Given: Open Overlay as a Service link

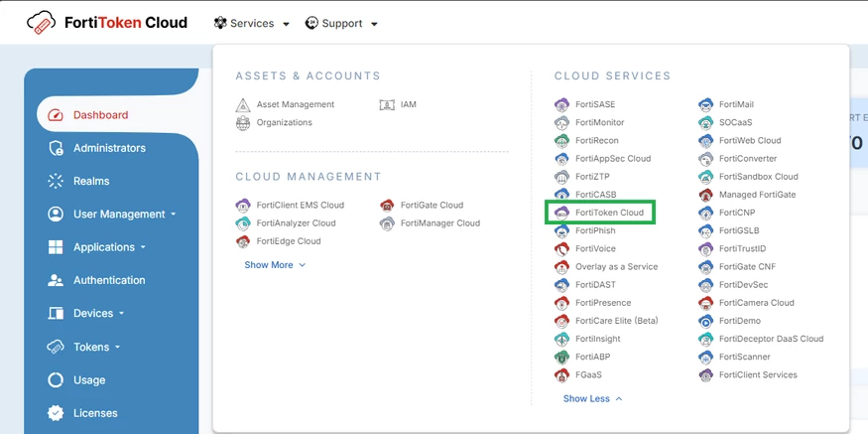Looking at the screenshot, I should [617, 266].
